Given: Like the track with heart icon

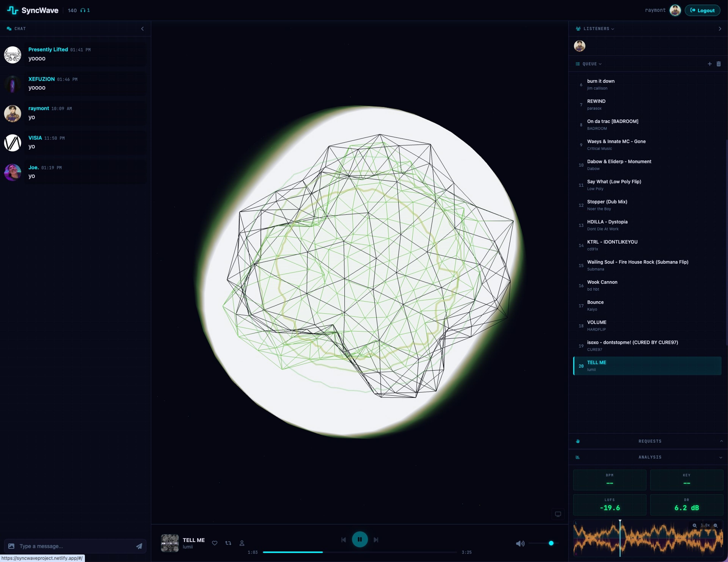Looking at the screenshot, I should click(215, 543).
